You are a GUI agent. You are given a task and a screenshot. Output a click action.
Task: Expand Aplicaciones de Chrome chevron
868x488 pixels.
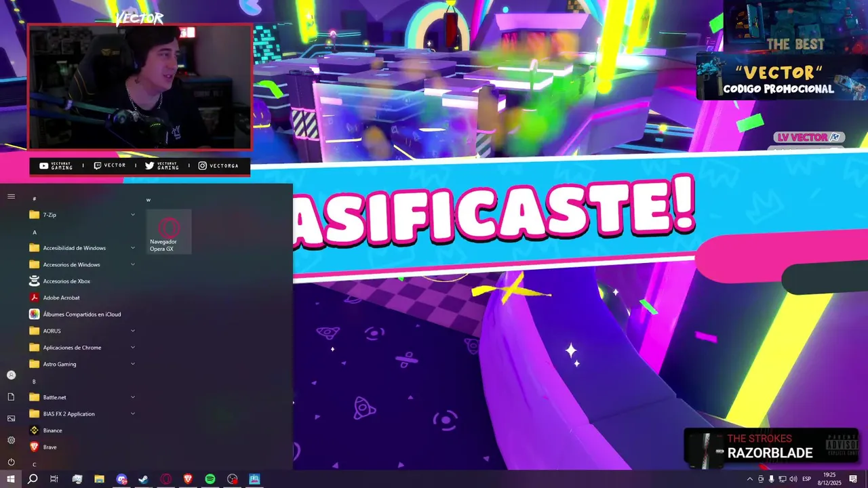133,348
